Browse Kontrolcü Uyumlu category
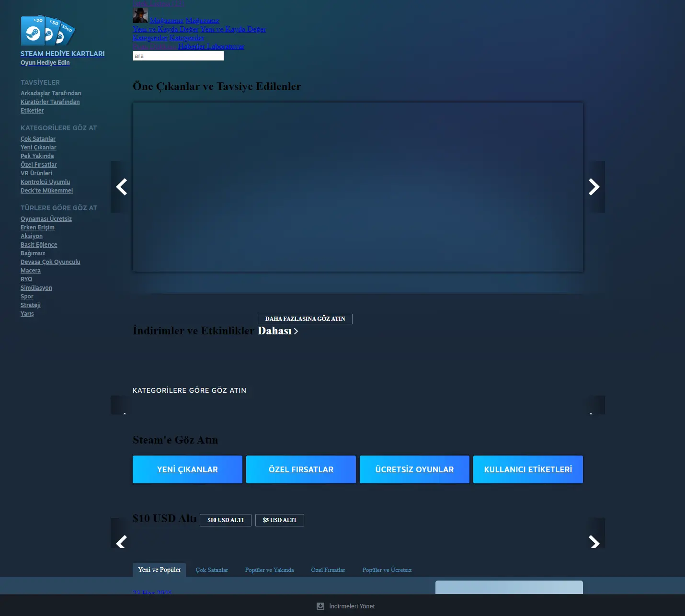This screenshot has width=685, height=616. coord(46,182)
